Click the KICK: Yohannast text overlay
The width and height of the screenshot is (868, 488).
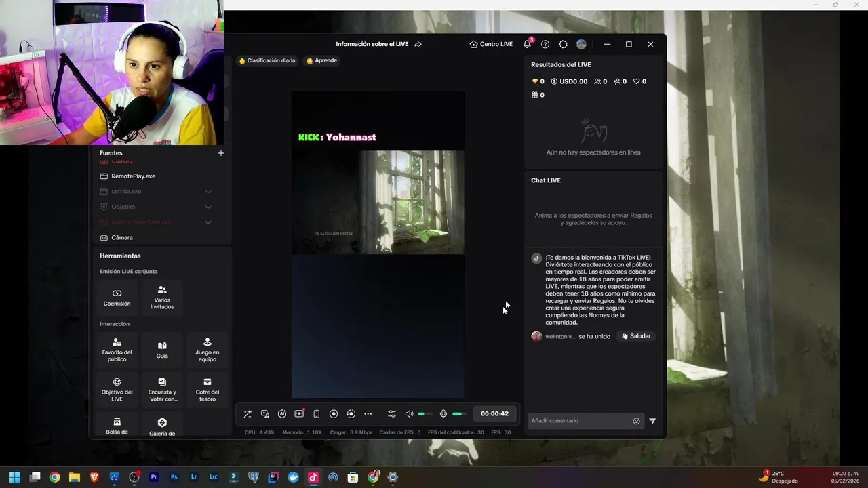pyautogui.click(x=337, y=137)
